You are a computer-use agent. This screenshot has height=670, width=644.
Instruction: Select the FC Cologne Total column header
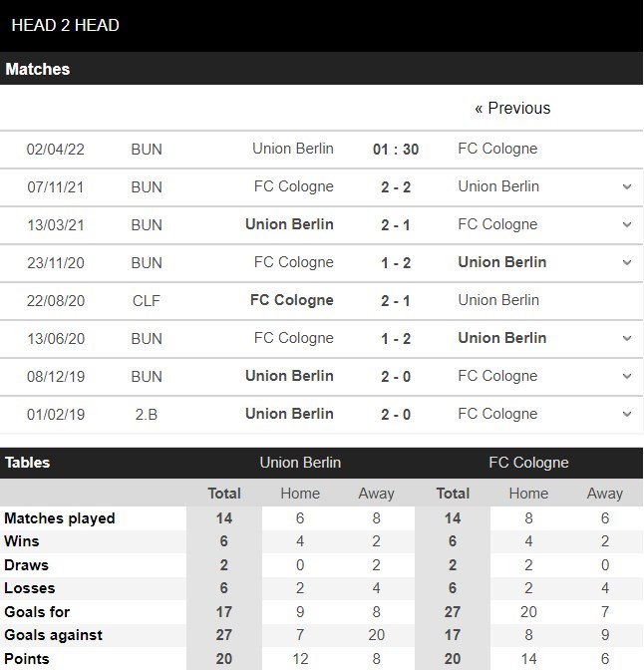453,494
